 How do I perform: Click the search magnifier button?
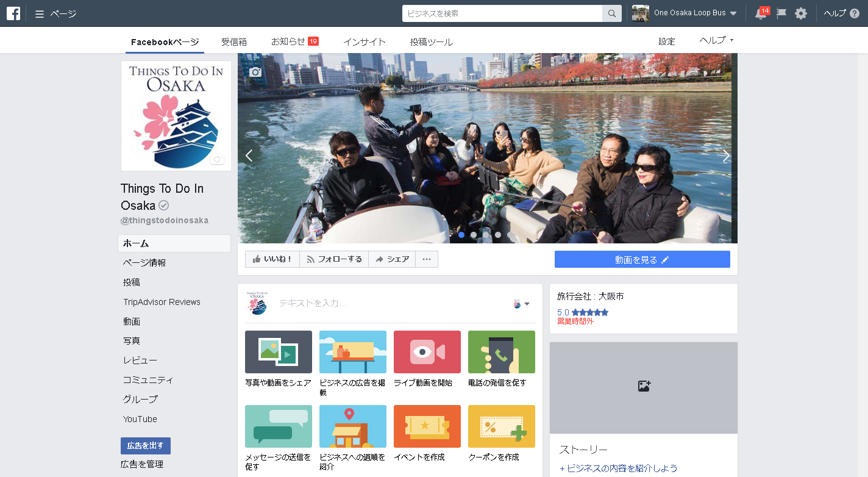[x=611, y=13]
